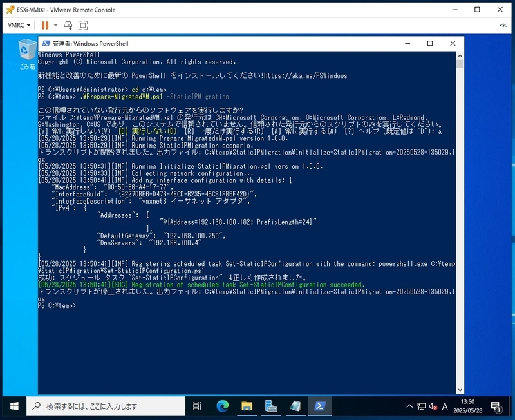Click the PowerShell scrollbar thumb
Image resolution: width=515 pixels, height=420 pixels.
(x=460, y=64)
